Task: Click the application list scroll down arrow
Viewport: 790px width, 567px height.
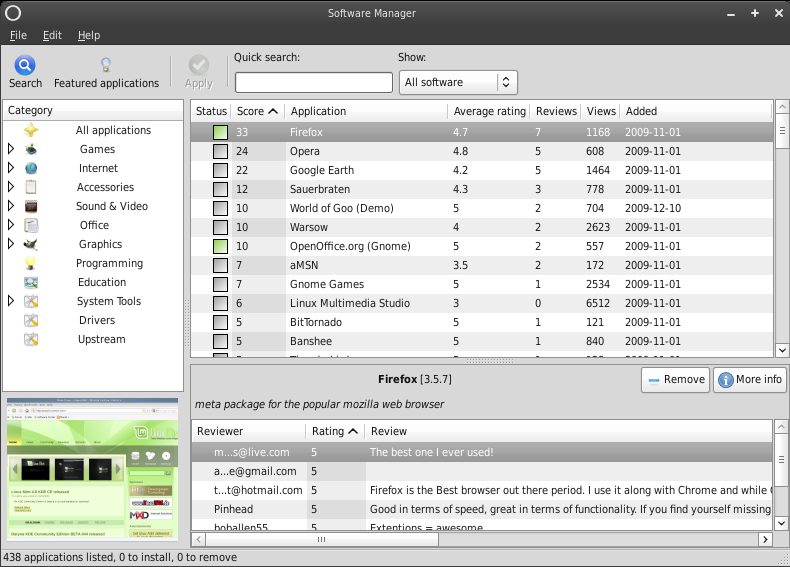Action: [x=782, y=350]
